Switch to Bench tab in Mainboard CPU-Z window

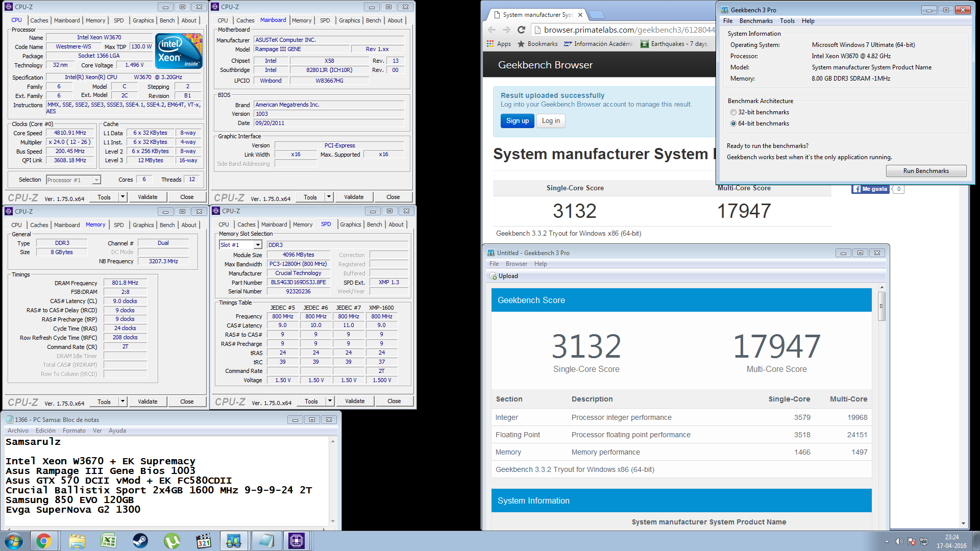point(374,20)
